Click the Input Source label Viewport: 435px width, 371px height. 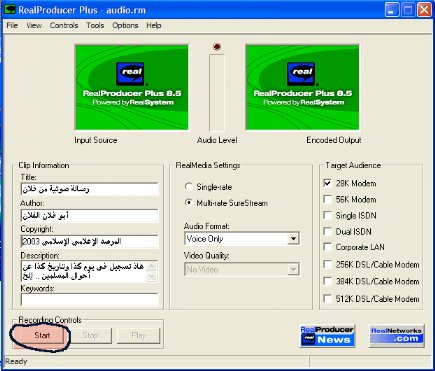tap(96, 140)
